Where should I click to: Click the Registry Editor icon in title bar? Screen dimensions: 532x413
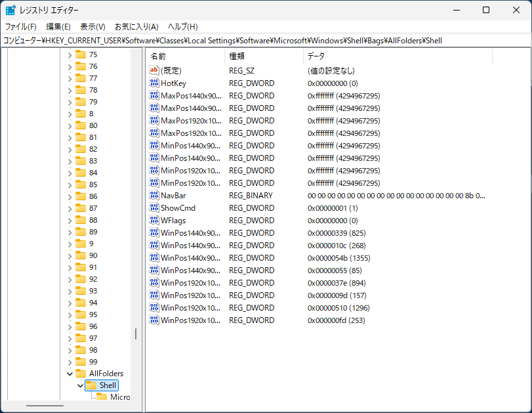(x=10, y=10)
